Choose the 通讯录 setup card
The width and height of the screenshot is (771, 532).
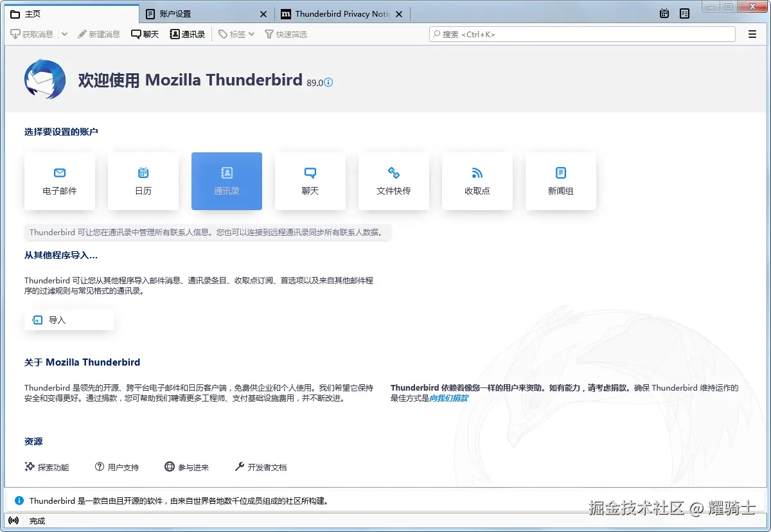pos(227,181)
